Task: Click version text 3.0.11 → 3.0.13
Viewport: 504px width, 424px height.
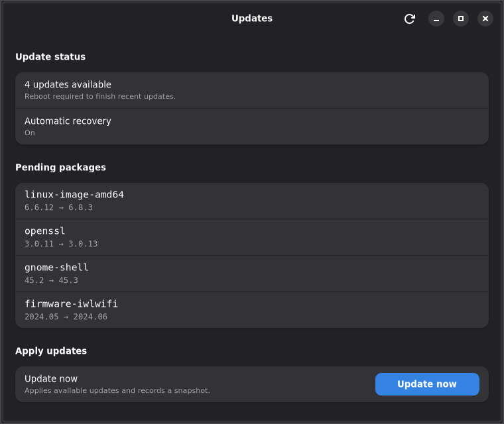Action: pyautogui.click(x=61, y=244)
